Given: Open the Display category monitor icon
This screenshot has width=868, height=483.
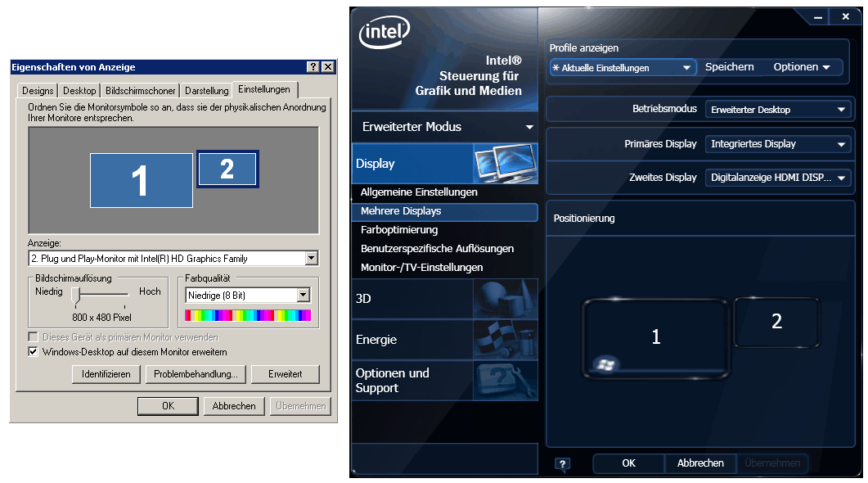Looking at the screenshot, I should pyautogui.click(x=506, y=164).
